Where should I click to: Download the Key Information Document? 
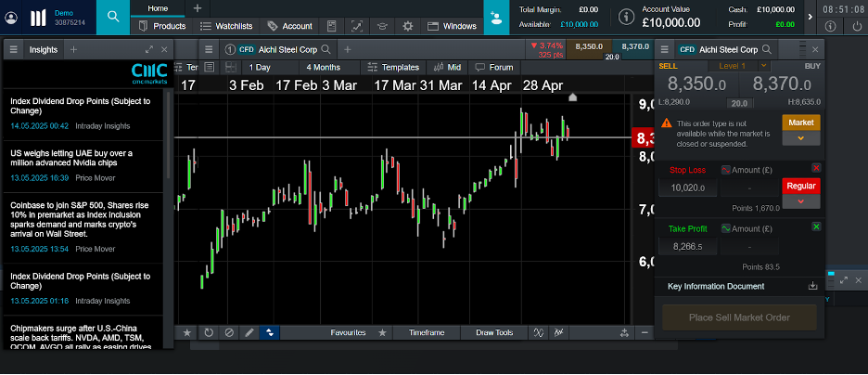[x=813, y=286]
